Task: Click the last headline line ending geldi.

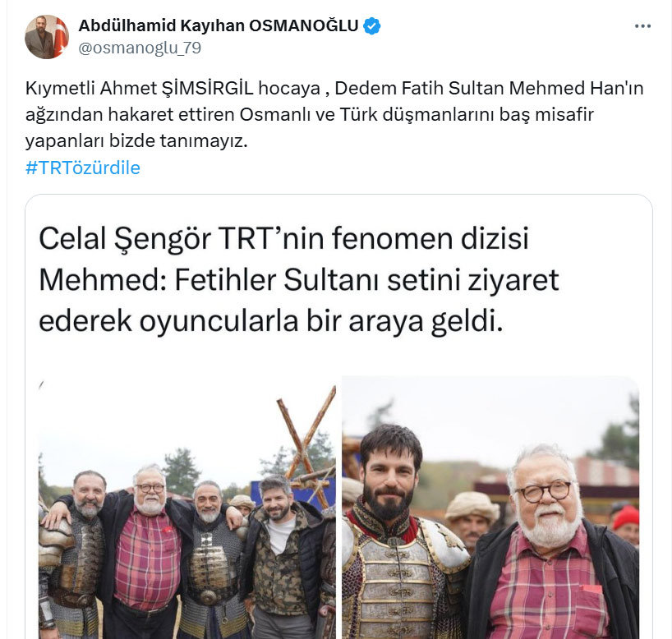Action: pos(270,321)
